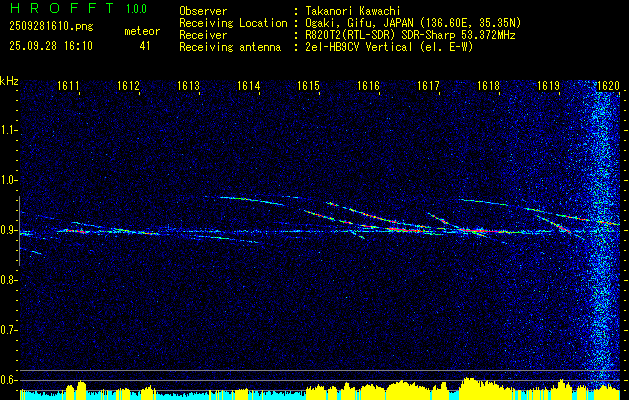Click the Receiving antenna label
The width and height of the screenshot is (629, 400).
pos(230,47)
